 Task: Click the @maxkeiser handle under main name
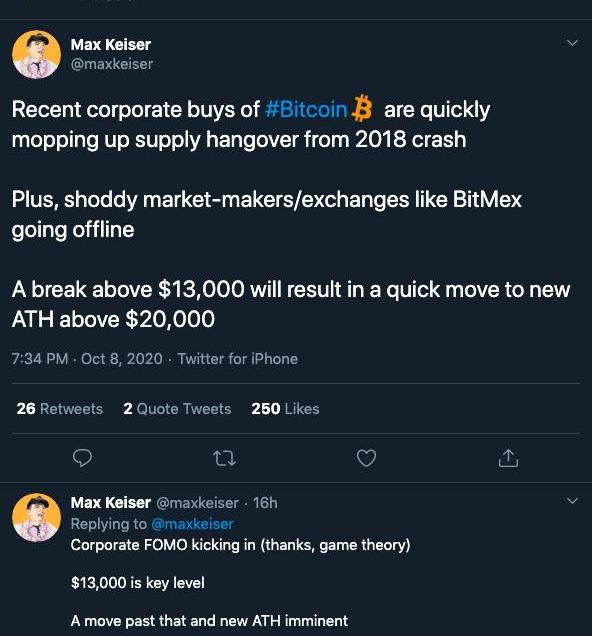tap(112, 64)
